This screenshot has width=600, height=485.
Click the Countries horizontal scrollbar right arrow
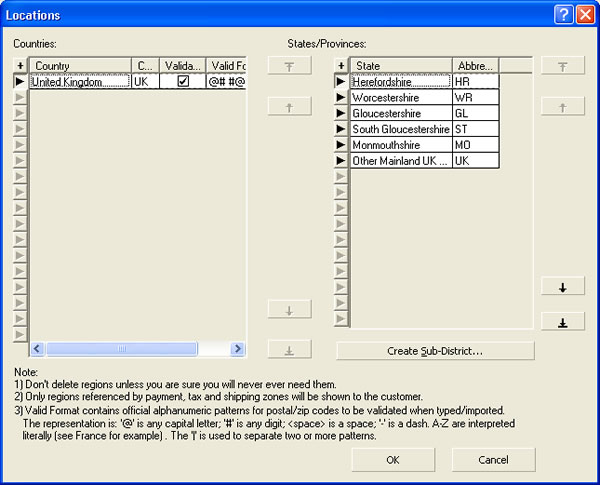click(x=238, y=349)
